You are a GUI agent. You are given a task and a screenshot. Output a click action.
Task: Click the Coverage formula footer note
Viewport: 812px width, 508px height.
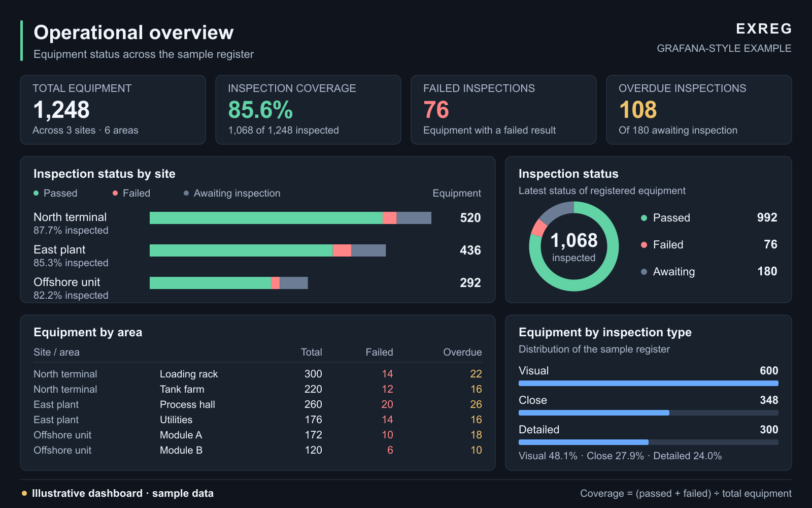[686, 493]
